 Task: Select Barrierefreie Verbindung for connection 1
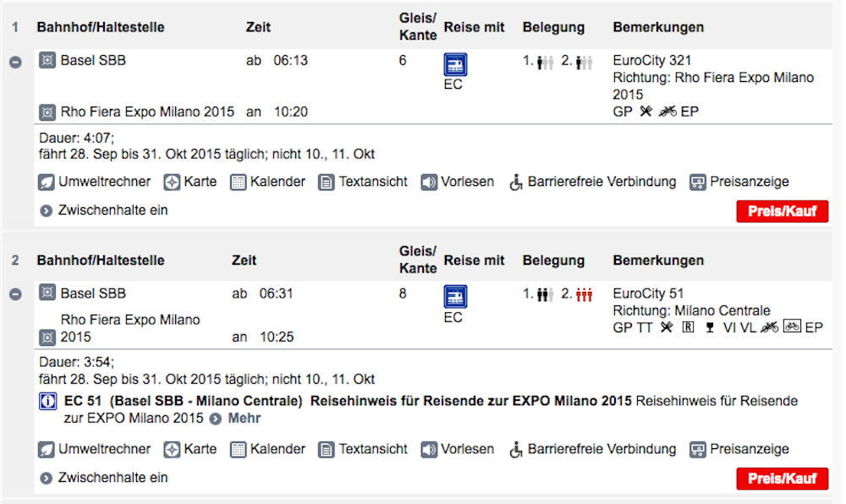pyautogui.click(x=592, y=182)
